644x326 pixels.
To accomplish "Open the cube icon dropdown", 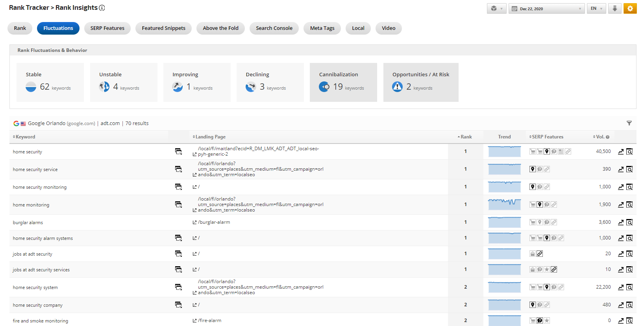I will click(496, 9).
